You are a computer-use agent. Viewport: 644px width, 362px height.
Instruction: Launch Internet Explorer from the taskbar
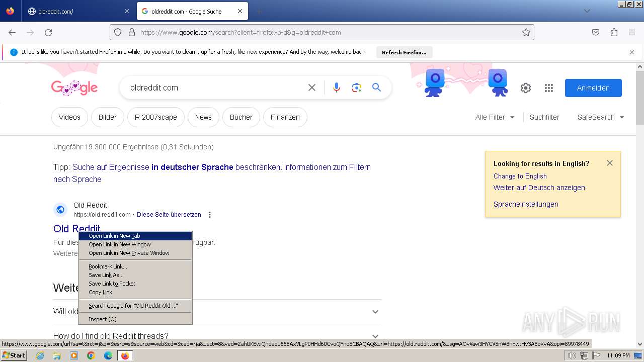click(x=40, y=355)
